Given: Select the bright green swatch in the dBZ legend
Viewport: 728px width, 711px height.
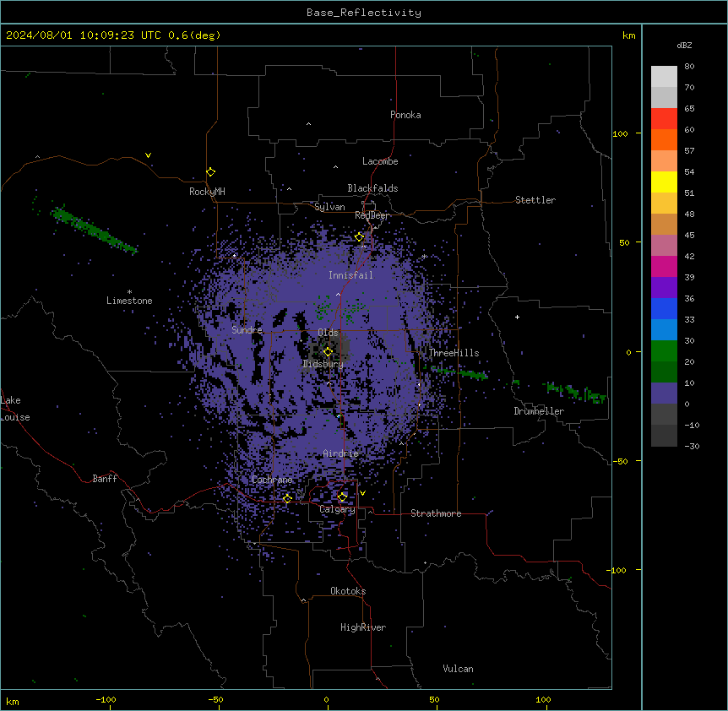Looking at the screenshot, I should 664,351.
